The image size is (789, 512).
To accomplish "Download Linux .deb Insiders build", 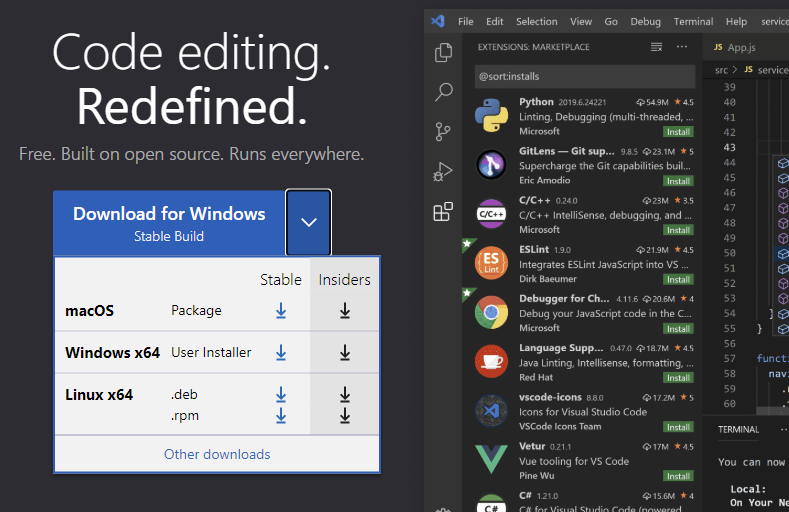I will coord(345,395).
